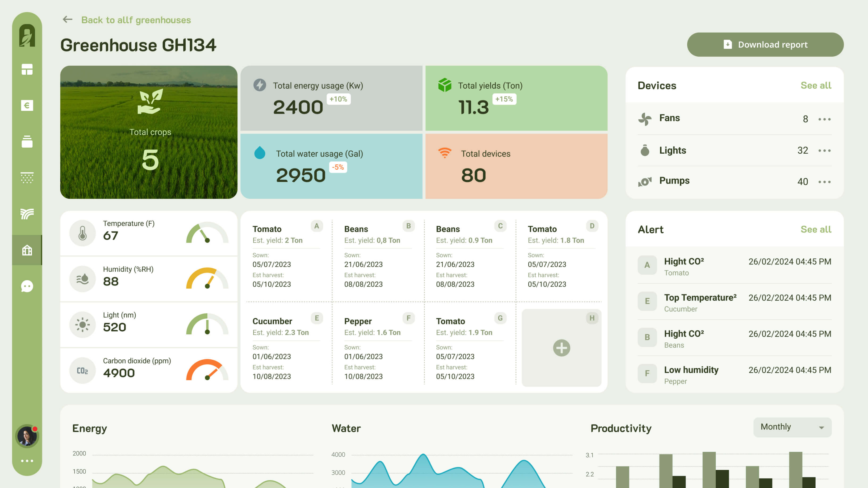This screenshot has width=868, height=488.
Task: Add a crop in empty section H
Action: (561, 348)
